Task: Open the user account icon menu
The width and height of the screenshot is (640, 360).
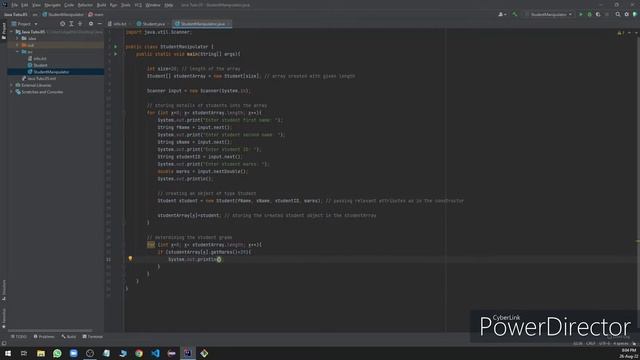Action: pos(502,14)
